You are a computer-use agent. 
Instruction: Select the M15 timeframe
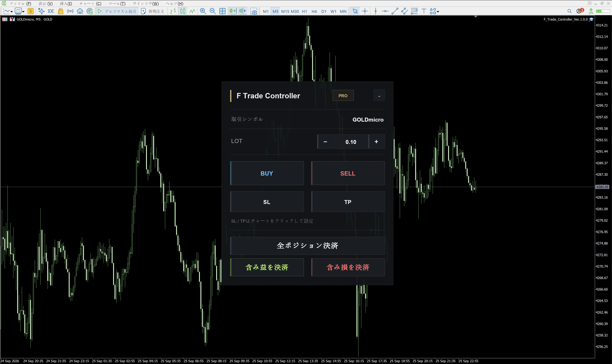coord(285,11)
